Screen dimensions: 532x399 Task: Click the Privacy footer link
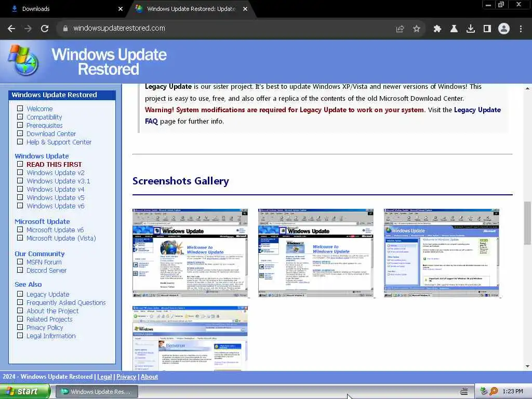[126, 377]
